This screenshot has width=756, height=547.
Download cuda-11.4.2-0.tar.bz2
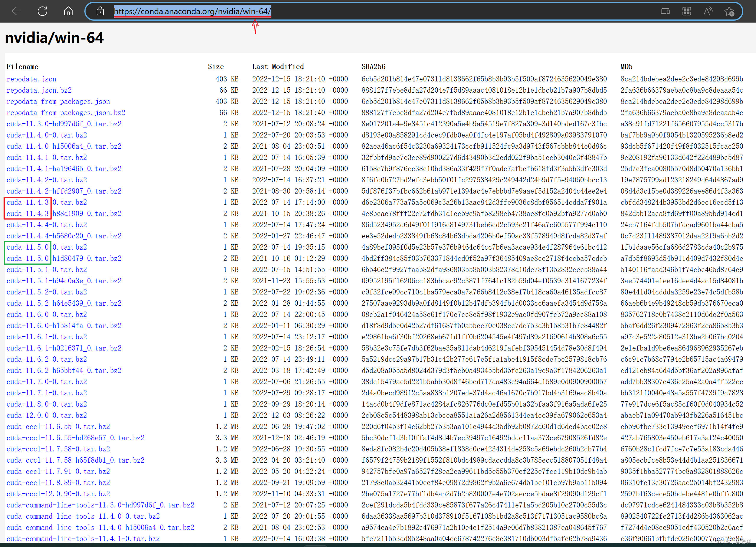(47, 180)
